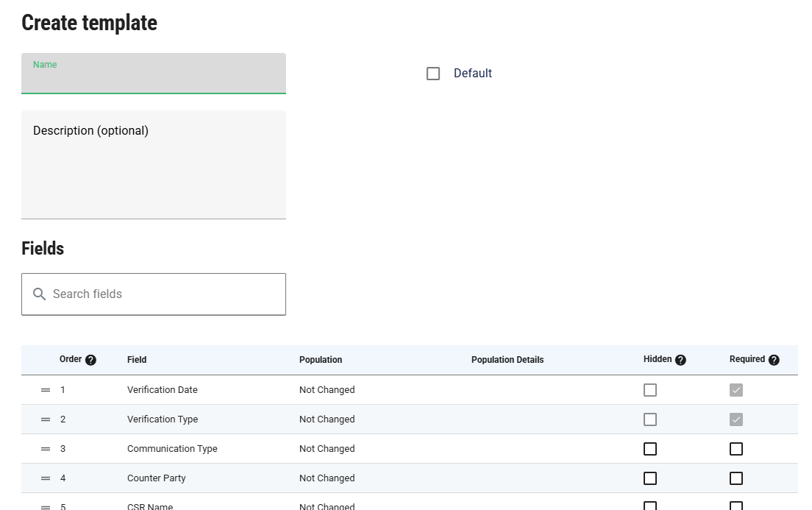The width and height of the screenshot is (812, 510).
Task: Click the magnifier icon in Search fields
Action: point(40,294)
